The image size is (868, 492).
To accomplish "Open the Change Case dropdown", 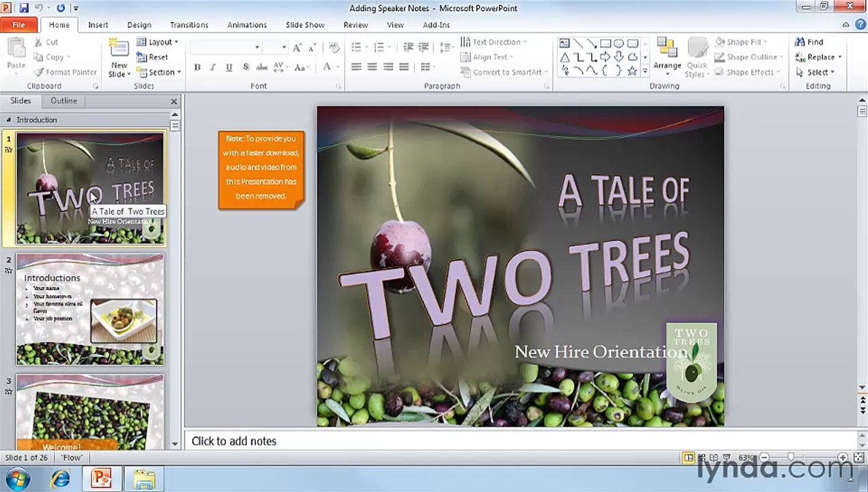I will pyautogui.click(x=303, y=67).
